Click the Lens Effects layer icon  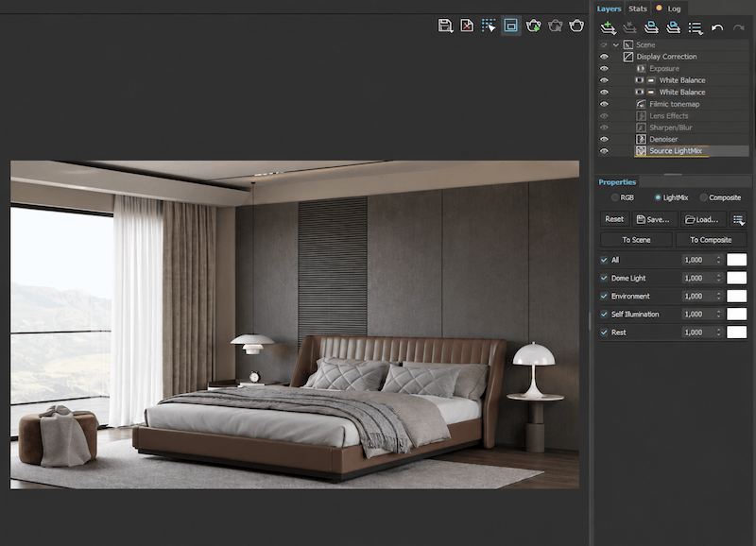coord(641,115)
